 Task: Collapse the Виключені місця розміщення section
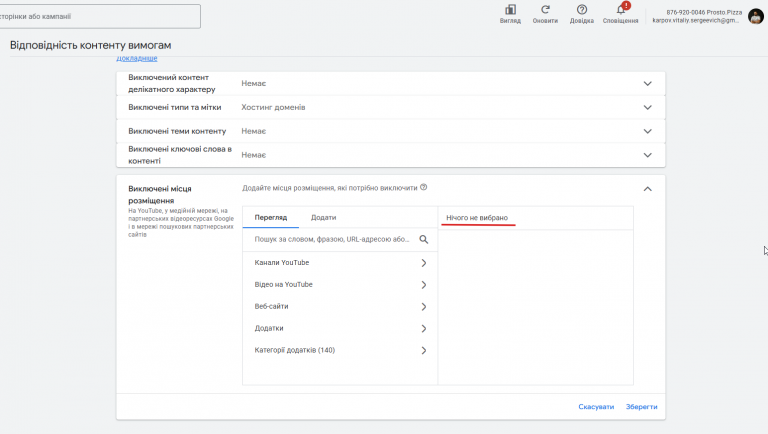coord(647,188)
